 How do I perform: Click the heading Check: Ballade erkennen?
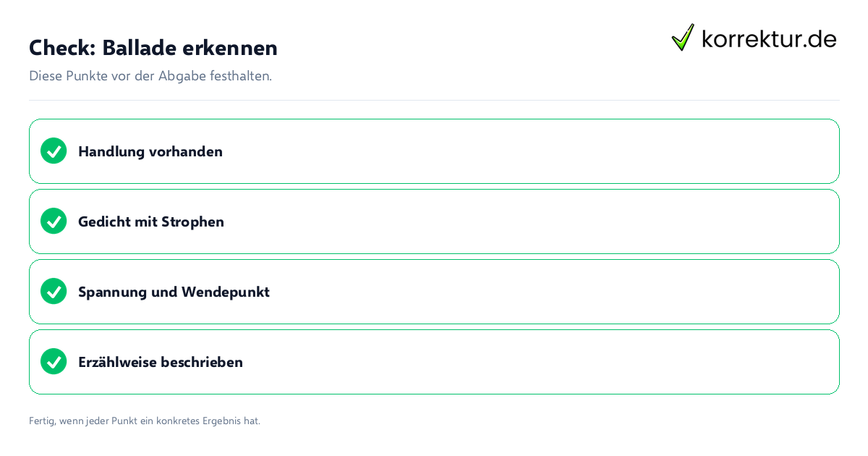tap(153, 47)
